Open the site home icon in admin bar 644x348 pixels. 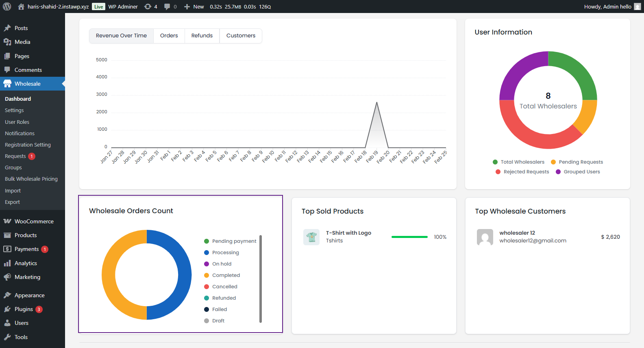point(21,6)
